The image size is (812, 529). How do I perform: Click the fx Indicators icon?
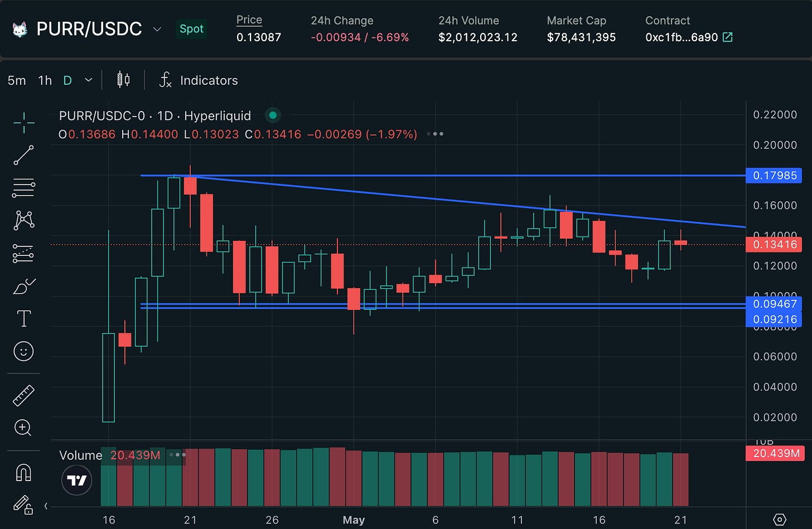click(165, 80)
